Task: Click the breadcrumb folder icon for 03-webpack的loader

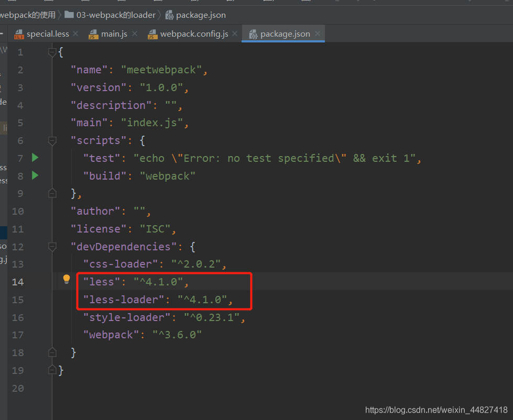Action: (69, 14)
